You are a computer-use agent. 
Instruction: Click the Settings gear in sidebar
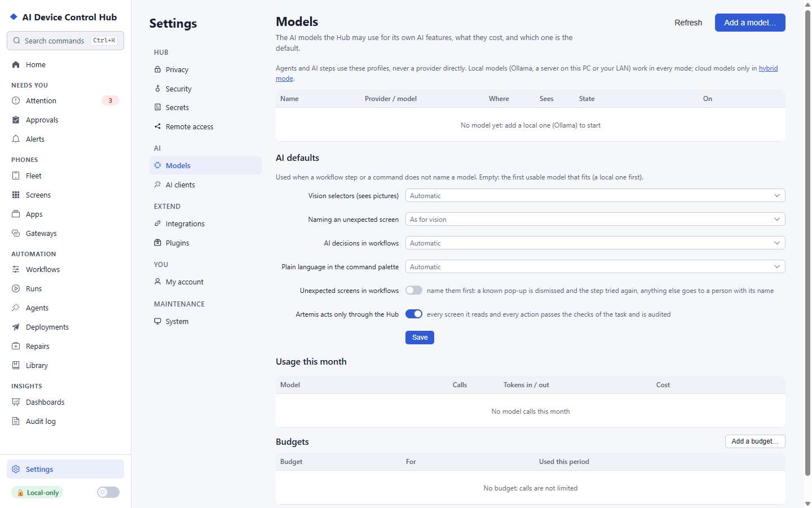(x=16, y=470)
